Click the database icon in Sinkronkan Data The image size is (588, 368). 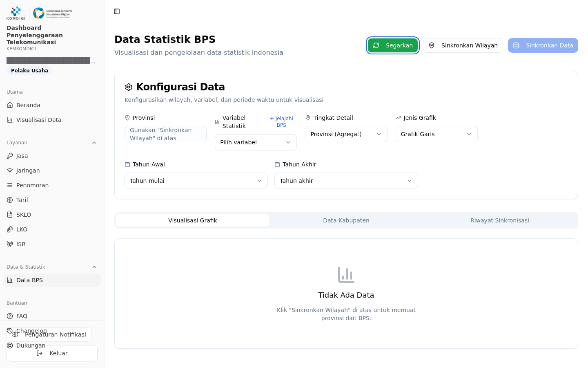point(516,45)
